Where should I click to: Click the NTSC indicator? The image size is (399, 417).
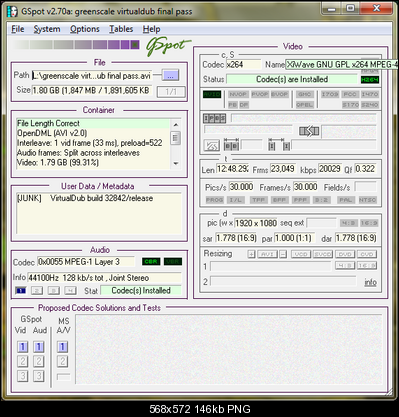367,200
